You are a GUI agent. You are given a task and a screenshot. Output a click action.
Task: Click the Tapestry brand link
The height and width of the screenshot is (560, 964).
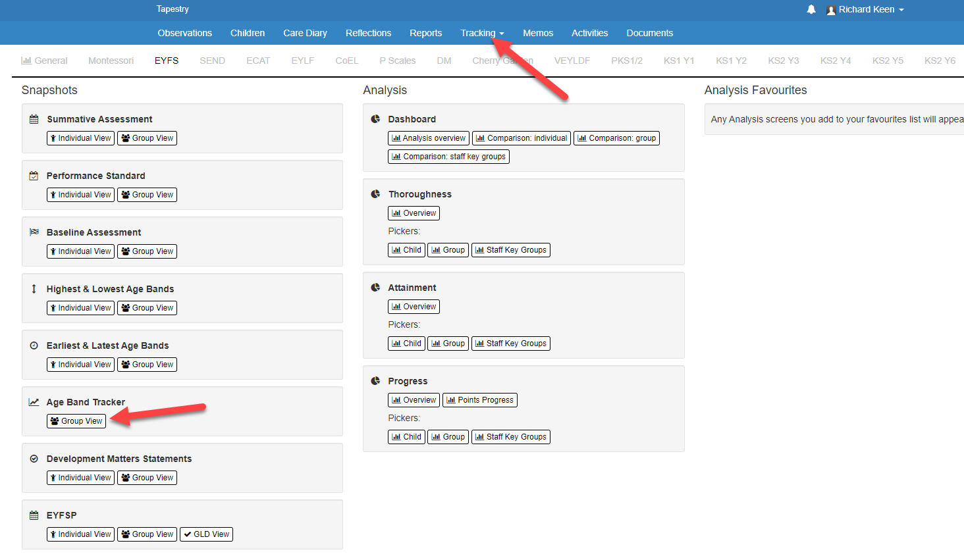[x=173, y=9]
